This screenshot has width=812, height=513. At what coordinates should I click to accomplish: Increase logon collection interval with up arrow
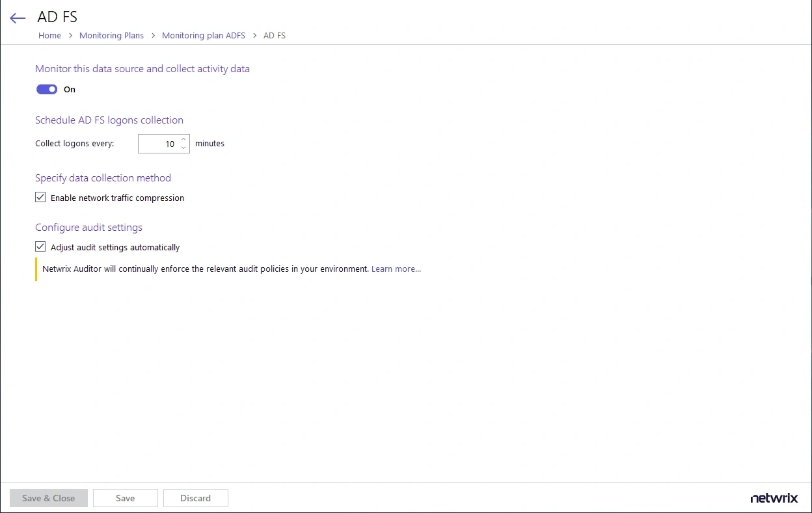coord(184,139)
